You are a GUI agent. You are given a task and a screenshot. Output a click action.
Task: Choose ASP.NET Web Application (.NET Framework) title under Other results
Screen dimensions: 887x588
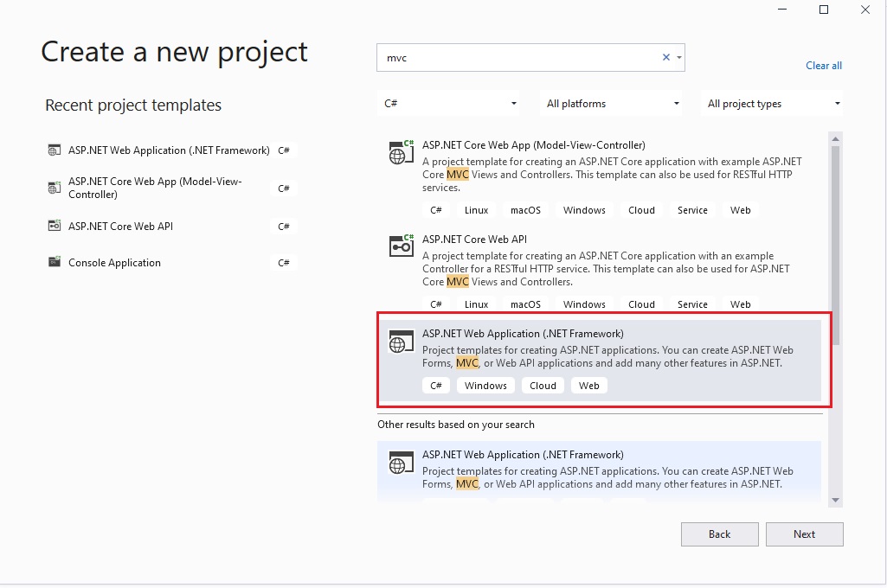pyautogui.click(x=523, y=455)
